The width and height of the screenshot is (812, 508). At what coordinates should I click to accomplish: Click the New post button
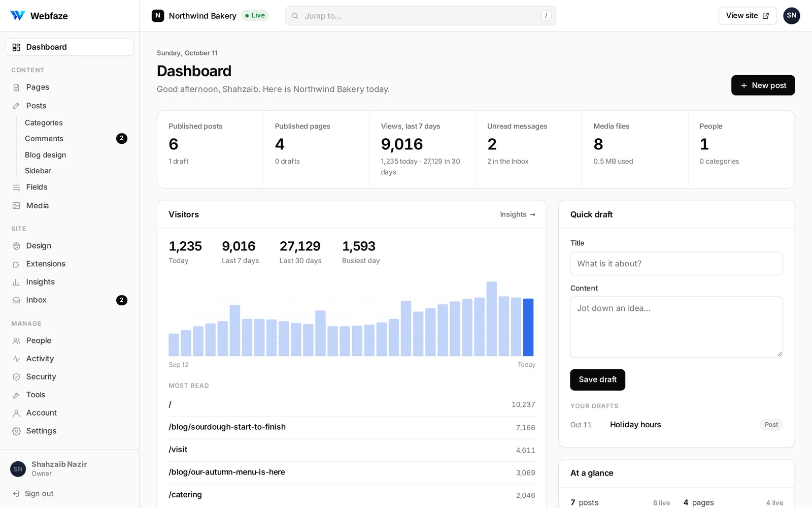pyautogui.click(x=763, y=85)
